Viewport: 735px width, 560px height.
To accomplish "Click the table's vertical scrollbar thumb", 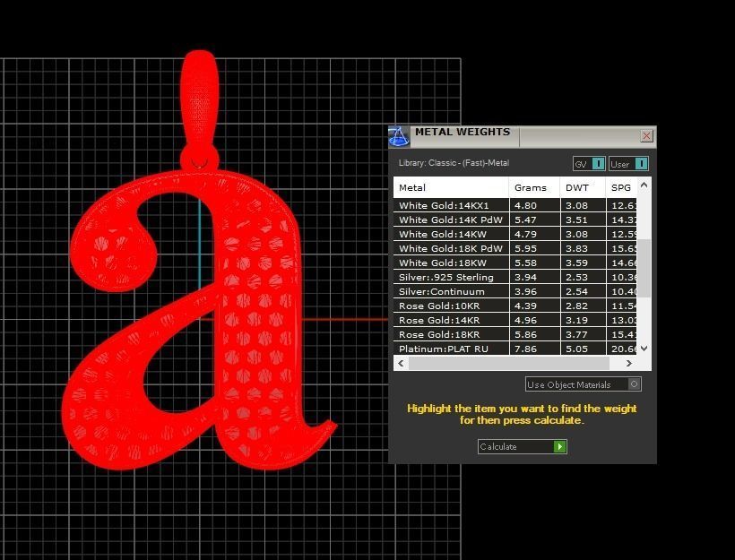I will coord(644,268).
